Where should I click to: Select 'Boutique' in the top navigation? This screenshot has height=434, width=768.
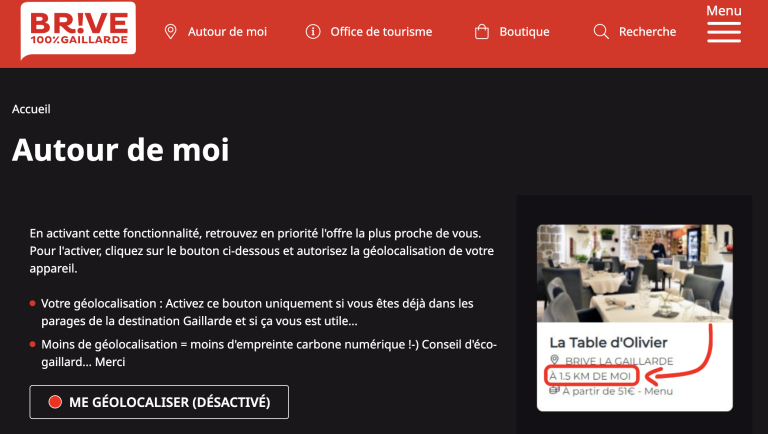[x=524, y=32]
